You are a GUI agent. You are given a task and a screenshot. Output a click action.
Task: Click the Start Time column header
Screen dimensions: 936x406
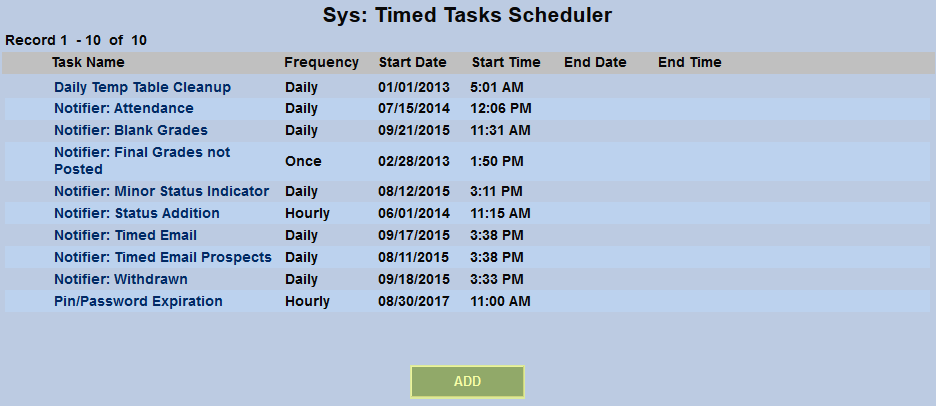pyautogui.click(x=506, y=62)
